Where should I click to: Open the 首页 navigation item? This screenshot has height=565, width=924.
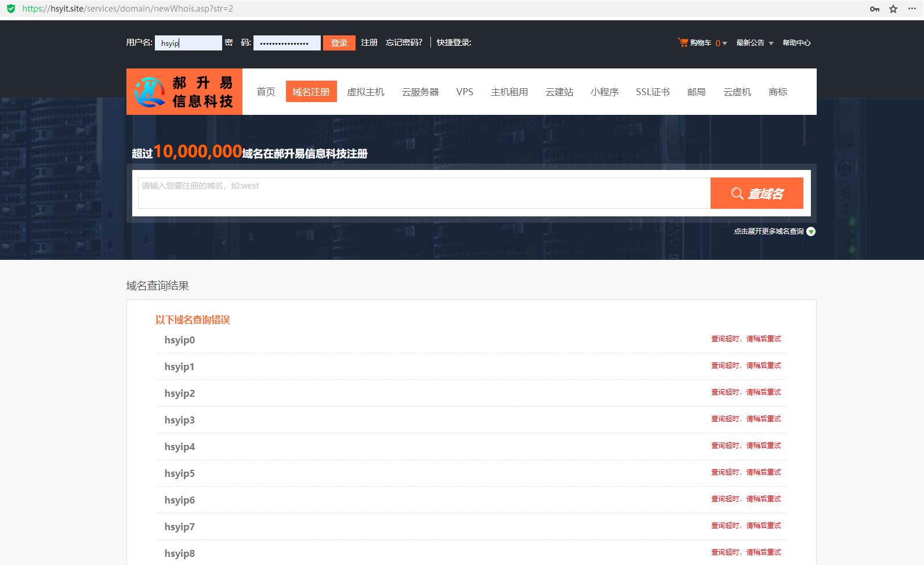[266, 92]
